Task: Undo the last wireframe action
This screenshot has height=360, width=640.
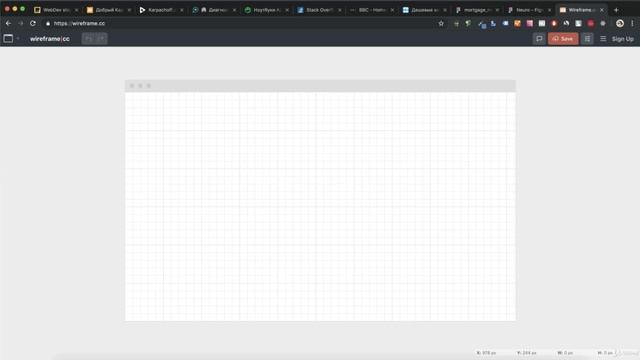Action: (89, 38)
